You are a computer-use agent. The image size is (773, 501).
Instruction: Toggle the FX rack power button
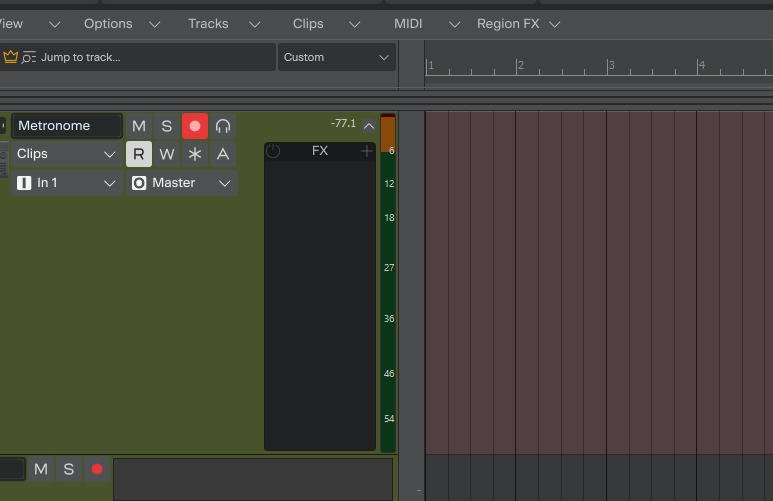273,151
